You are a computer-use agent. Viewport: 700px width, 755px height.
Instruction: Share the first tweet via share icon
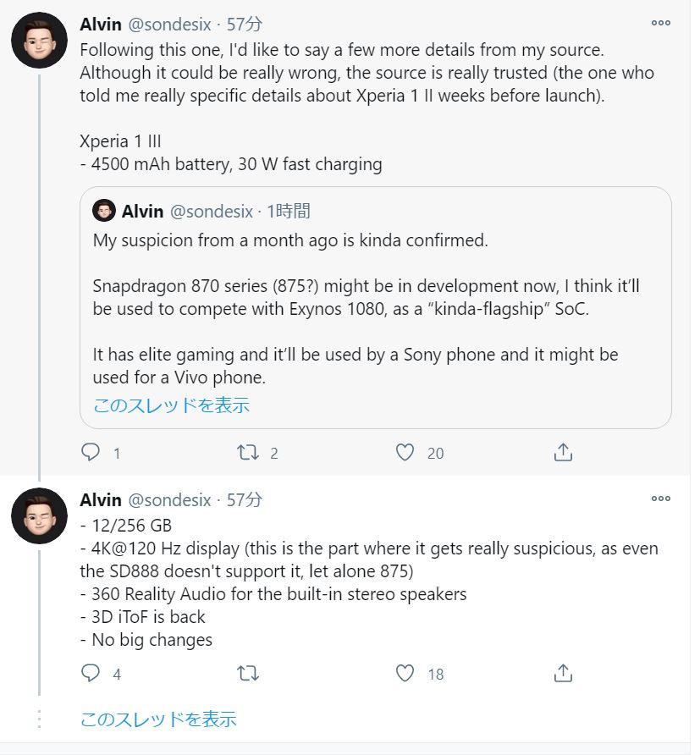(563, 452)
